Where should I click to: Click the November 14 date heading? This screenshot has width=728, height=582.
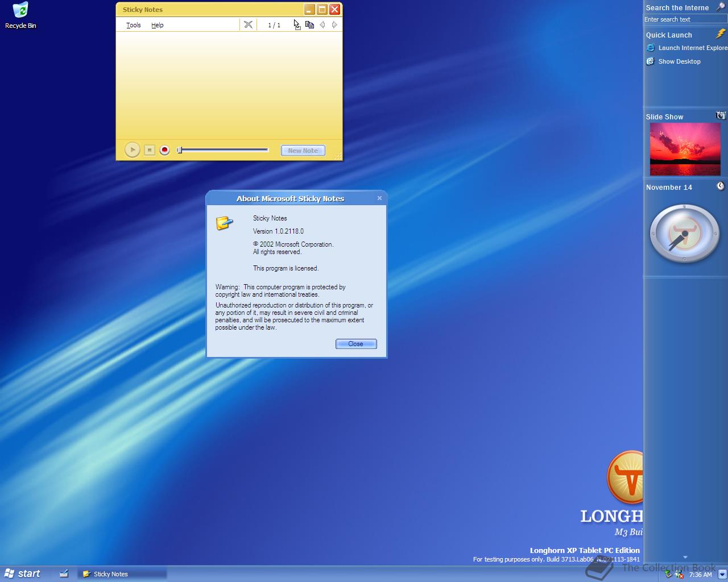coord(669,187)
